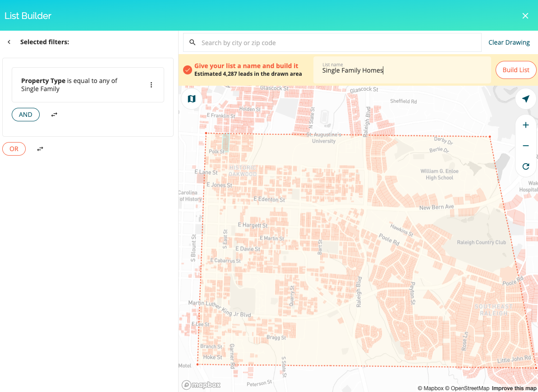Add an AND filter condition
Screen dimensions: 538x392
click(26, 115)
